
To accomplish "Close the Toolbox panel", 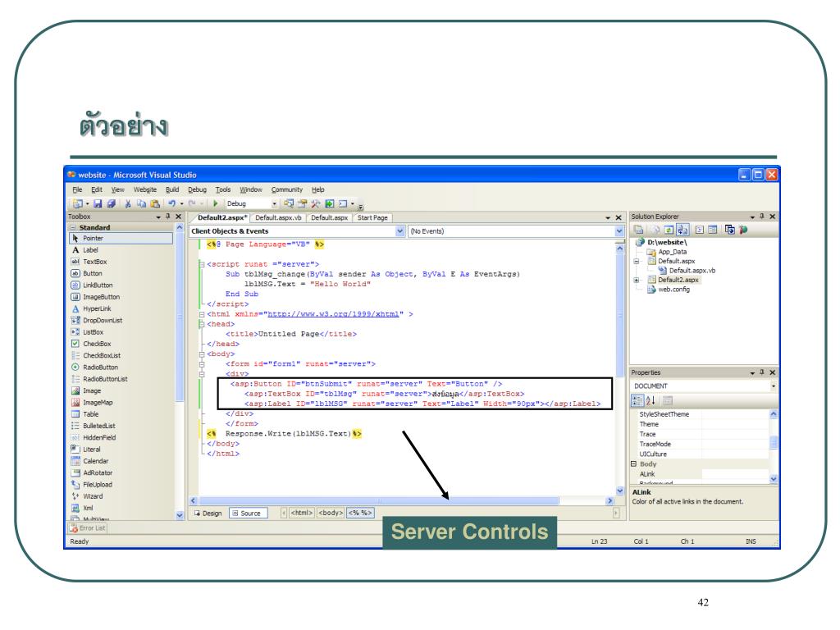I will [x=178, y=217].
